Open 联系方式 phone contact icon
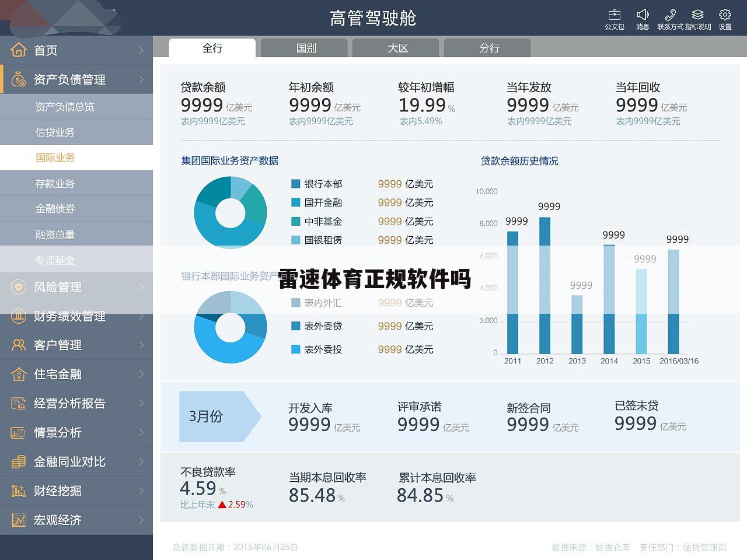 click(670, 15)
